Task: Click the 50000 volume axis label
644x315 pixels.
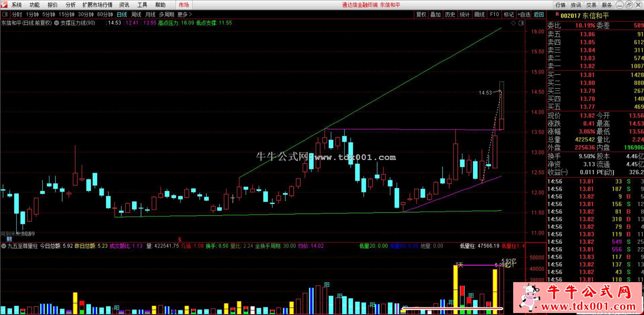Action: 537,258
